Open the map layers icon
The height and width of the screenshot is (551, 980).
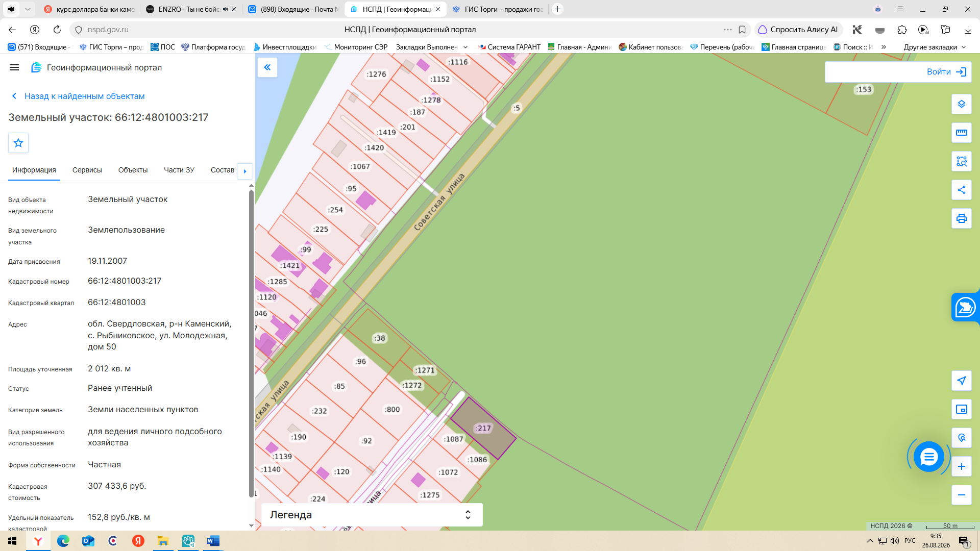click(x=962, y=104)
